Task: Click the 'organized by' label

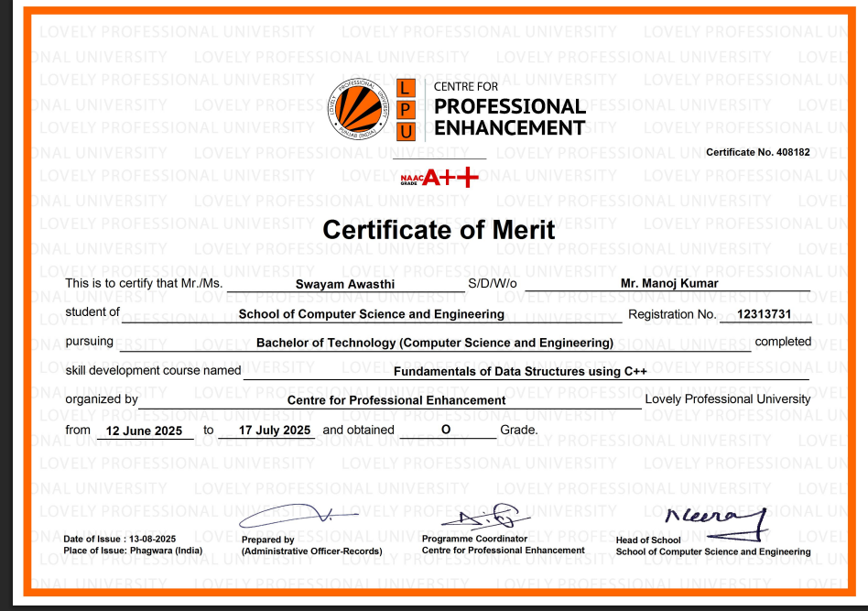Action: point(102,399)
